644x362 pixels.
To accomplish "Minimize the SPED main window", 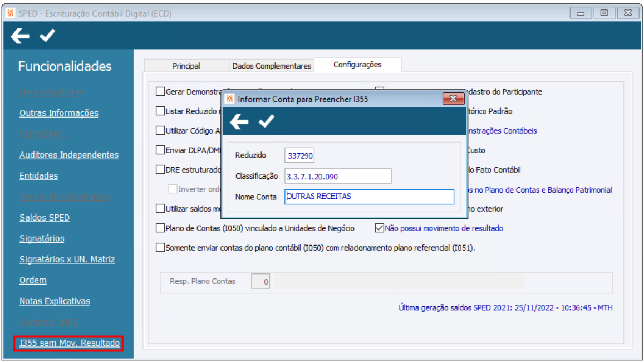I will pos(581,13).
